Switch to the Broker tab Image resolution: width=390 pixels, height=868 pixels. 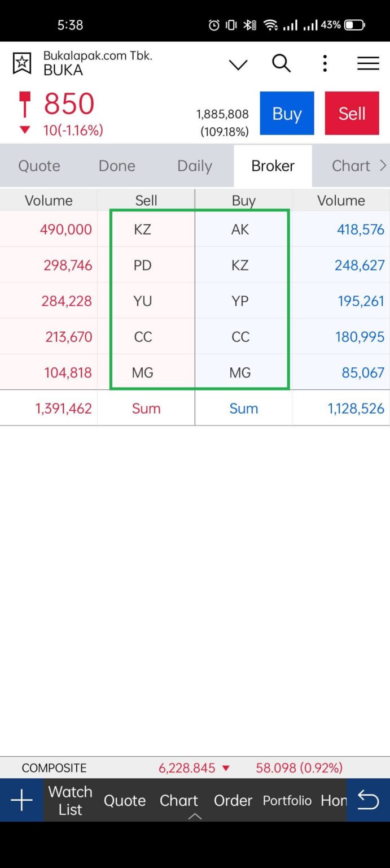273,166
